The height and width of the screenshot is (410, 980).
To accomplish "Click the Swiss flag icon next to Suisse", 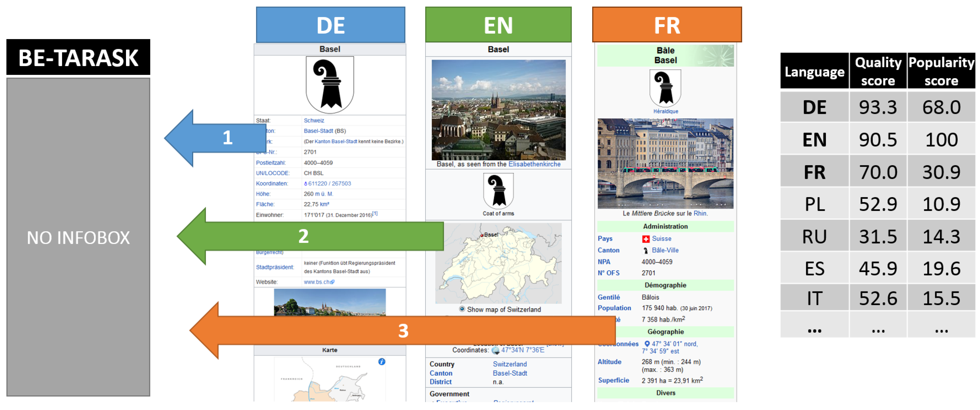I will point(645,239).
